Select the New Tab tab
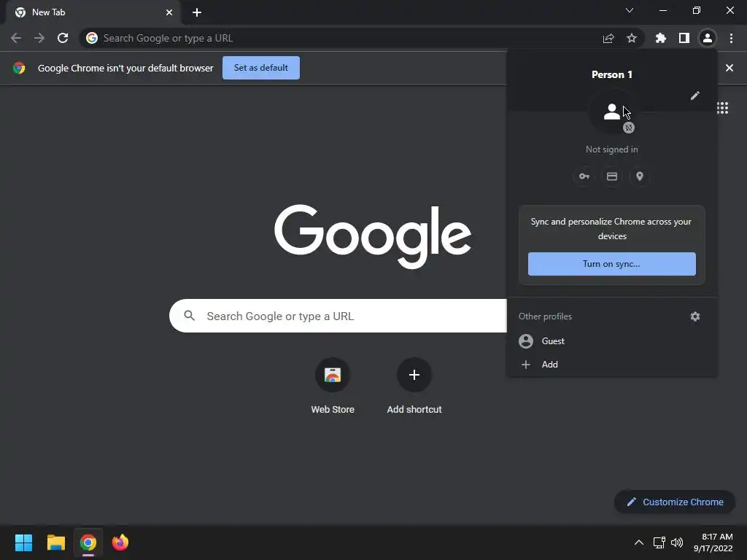Viewport: 747px width, 560px height. (x=93, y=12)
